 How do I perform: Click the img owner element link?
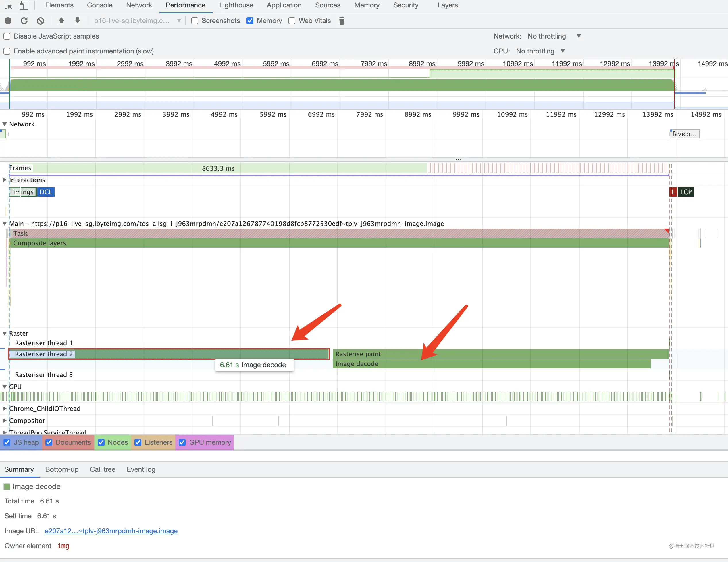63,546
